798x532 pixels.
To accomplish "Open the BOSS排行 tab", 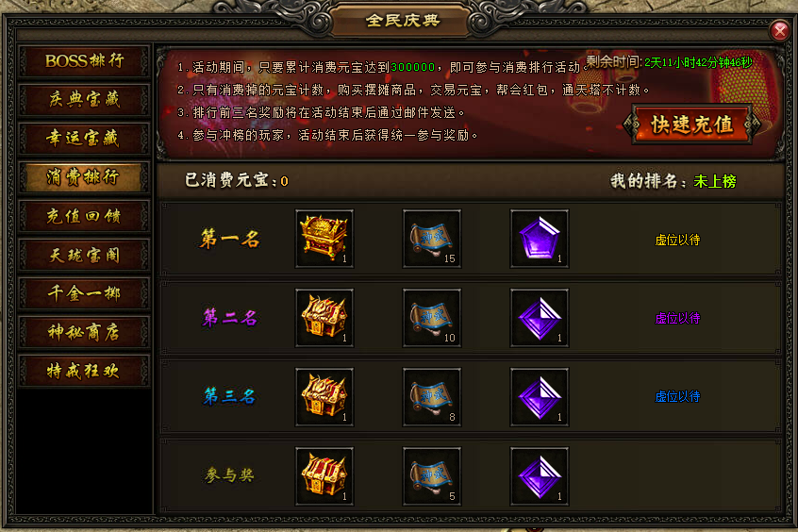I will 84,61.
